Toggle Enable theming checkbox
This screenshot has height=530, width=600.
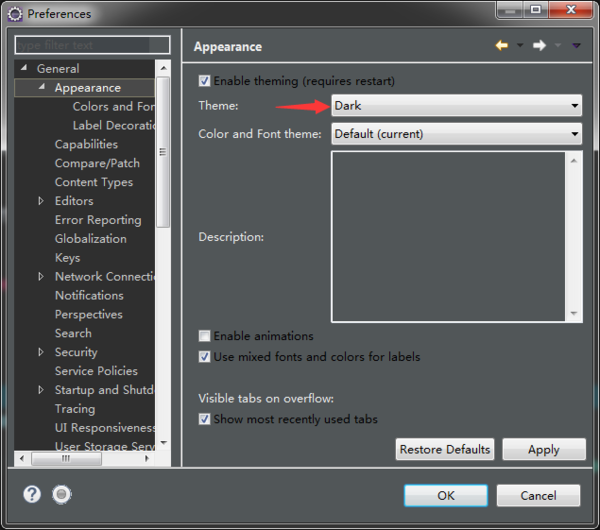[x=204, y=81]
